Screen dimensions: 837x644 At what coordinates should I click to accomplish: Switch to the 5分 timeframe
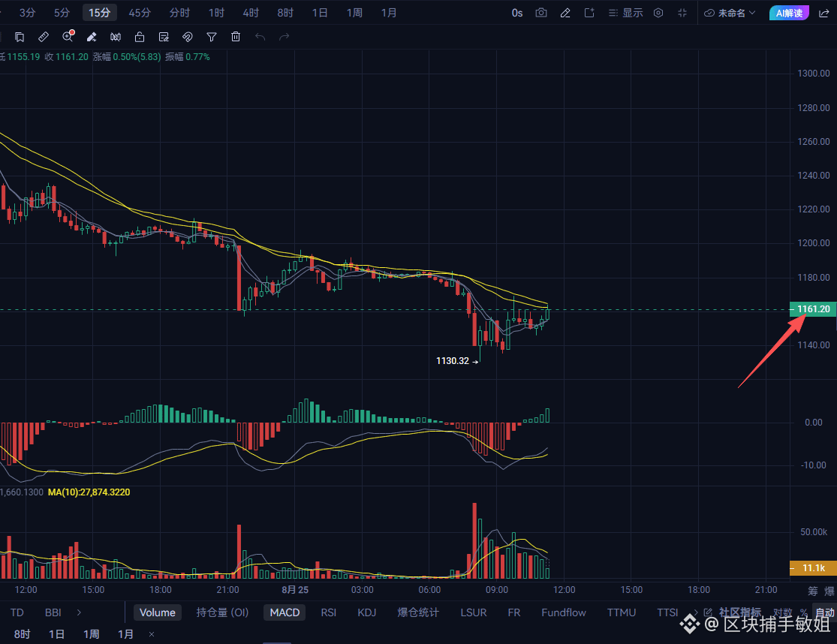coord(62,13)
